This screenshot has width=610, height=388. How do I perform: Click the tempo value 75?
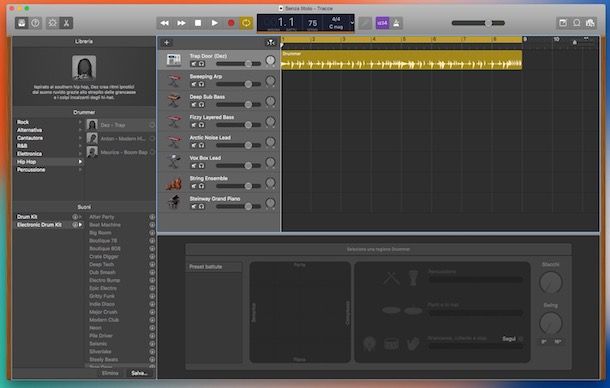312,23
